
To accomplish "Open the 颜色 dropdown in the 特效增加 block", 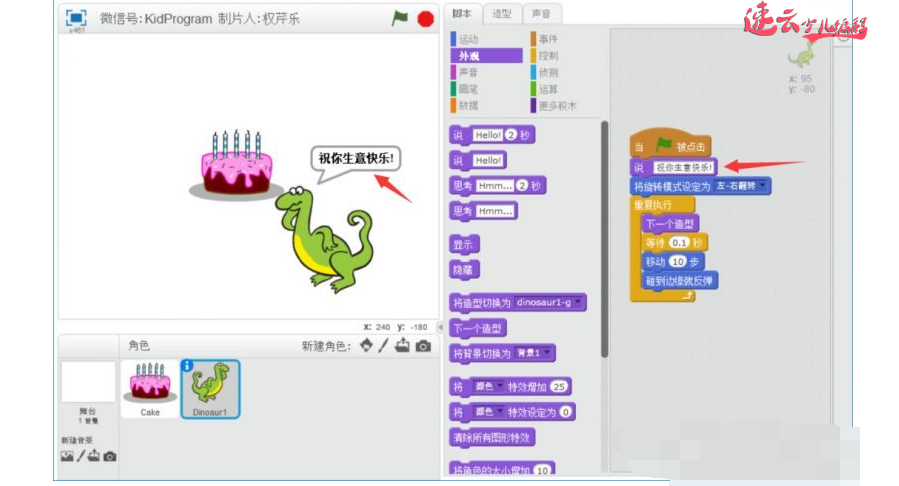I will point(488,387).
